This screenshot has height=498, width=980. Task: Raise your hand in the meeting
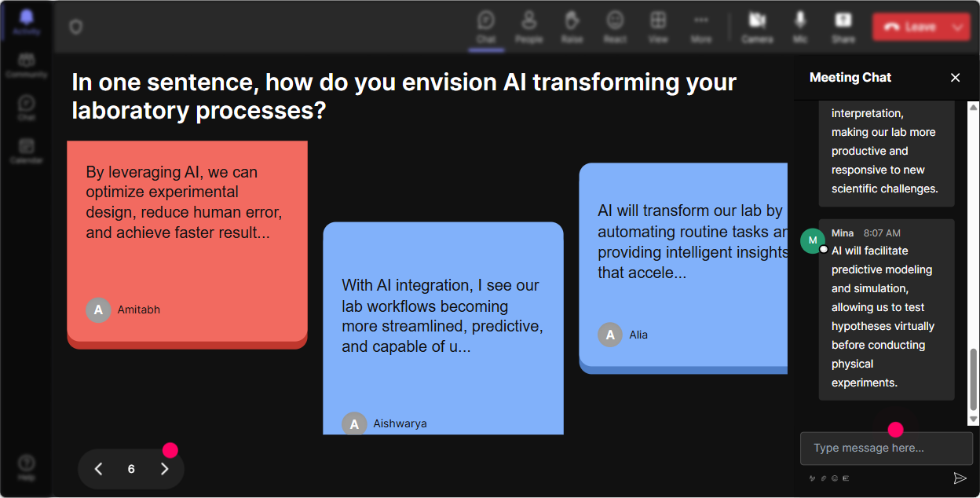572,27
